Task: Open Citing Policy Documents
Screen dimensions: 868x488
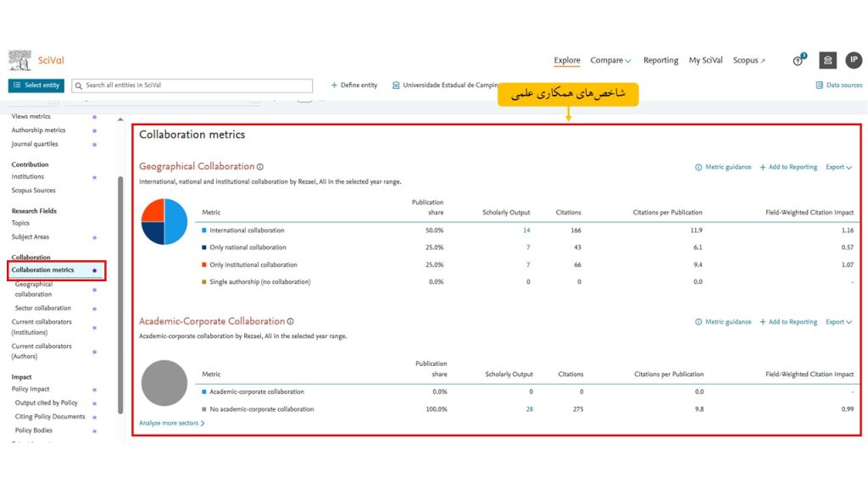Action: tap(50, 417)
